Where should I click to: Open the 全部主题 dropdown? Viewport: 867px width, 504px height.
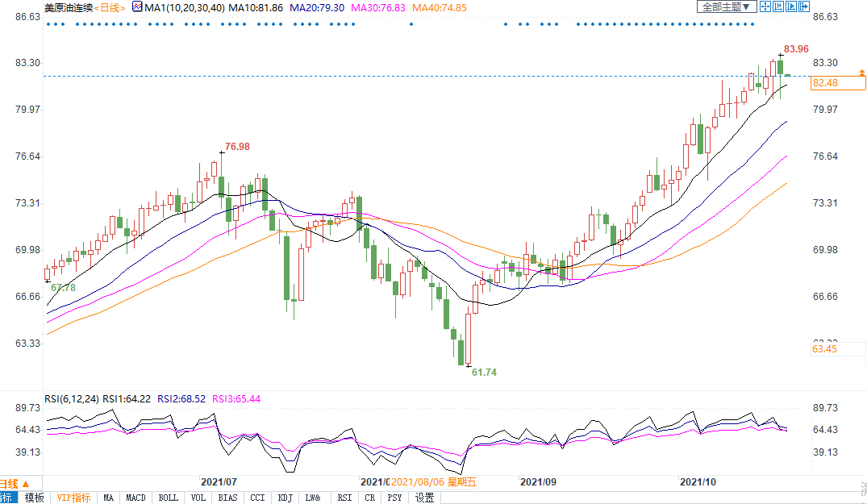[x=727, y=7]
